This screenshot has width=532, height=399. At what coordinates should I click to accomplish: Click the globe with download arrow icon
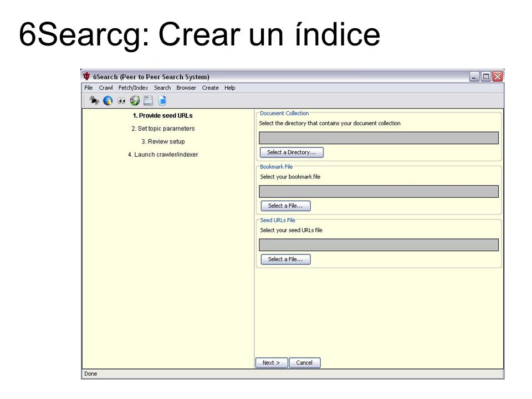pos(108,101)
